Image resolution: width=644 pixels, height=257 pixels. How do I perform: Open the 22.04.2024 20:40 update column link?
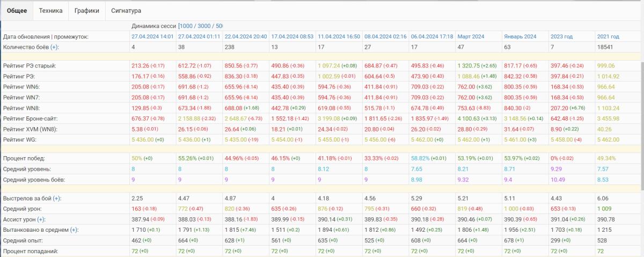click(x=246, y=36)
